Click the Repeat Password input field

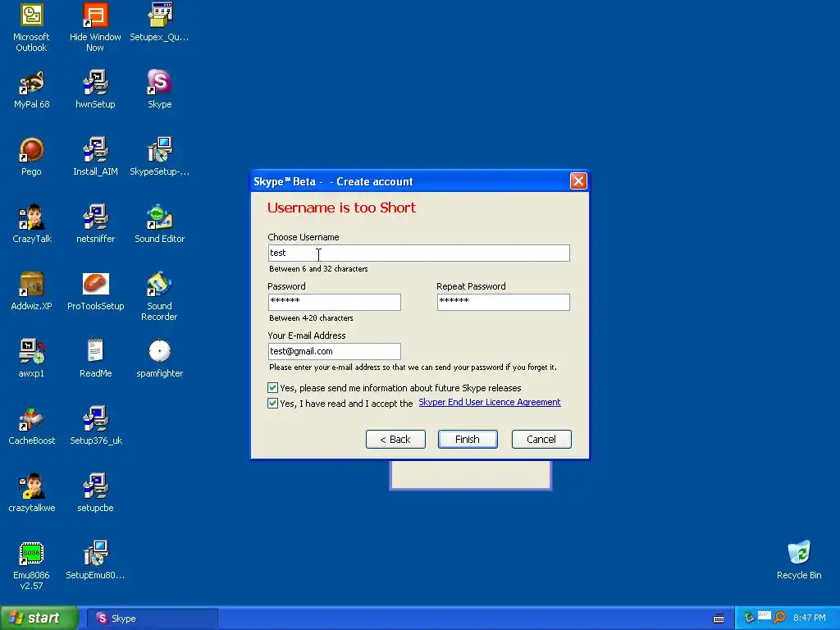coord(503,302)
